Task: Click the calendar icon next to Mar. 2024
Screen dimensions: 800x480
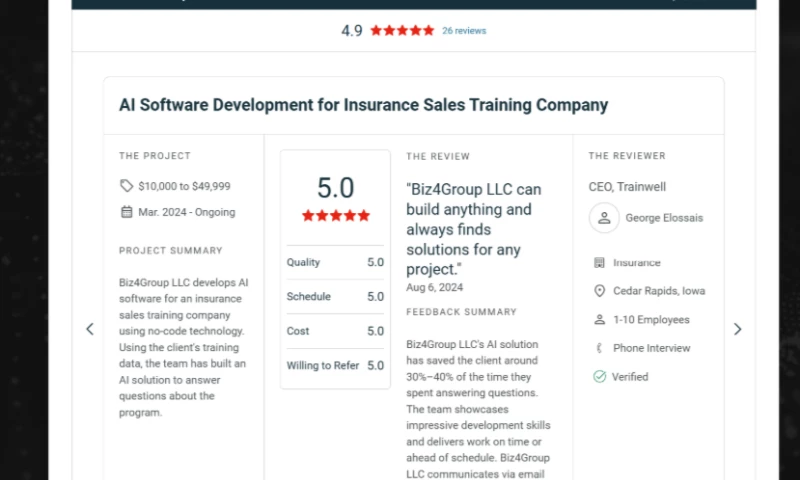Action: [x=126, y=212]
